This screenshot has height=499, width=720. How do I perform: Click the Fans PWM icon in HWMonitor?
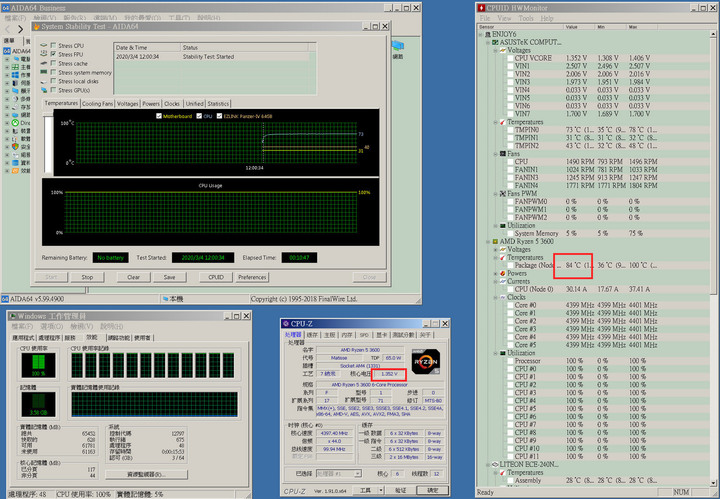(503, 194)
